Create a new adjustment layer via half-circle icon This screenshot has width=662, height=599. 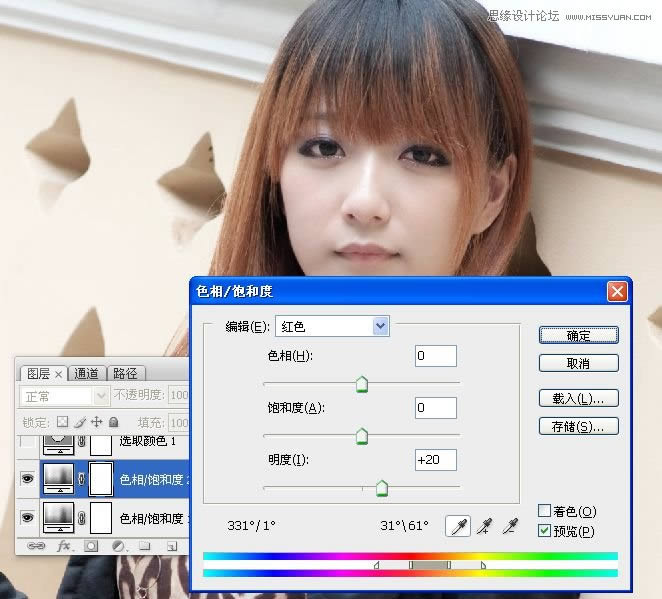(x=118, y=547)
